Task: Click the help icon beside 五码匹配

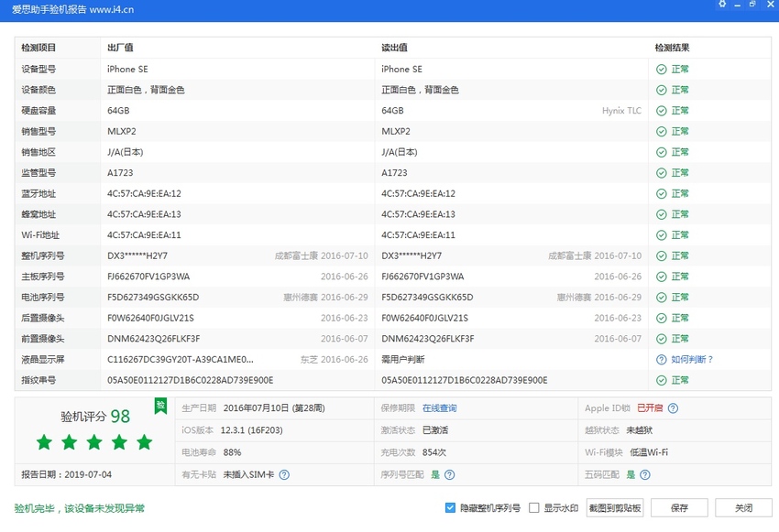Action: pos(645,475)
